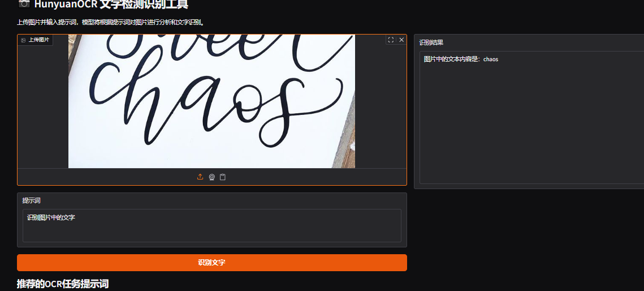Click the camera emoji in the title

tap(24, 4)
